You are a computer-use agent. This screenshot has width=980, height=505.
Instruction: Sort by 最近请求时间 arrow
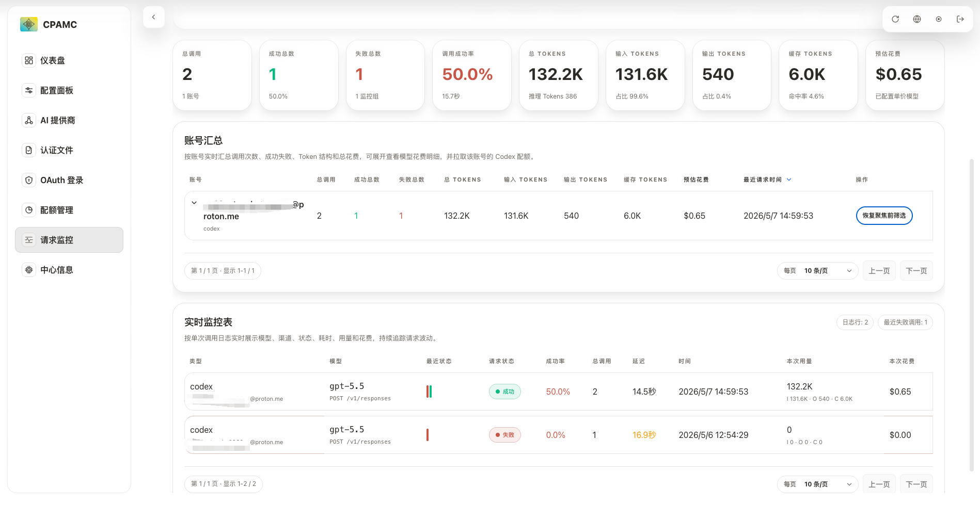click(789, 180)
